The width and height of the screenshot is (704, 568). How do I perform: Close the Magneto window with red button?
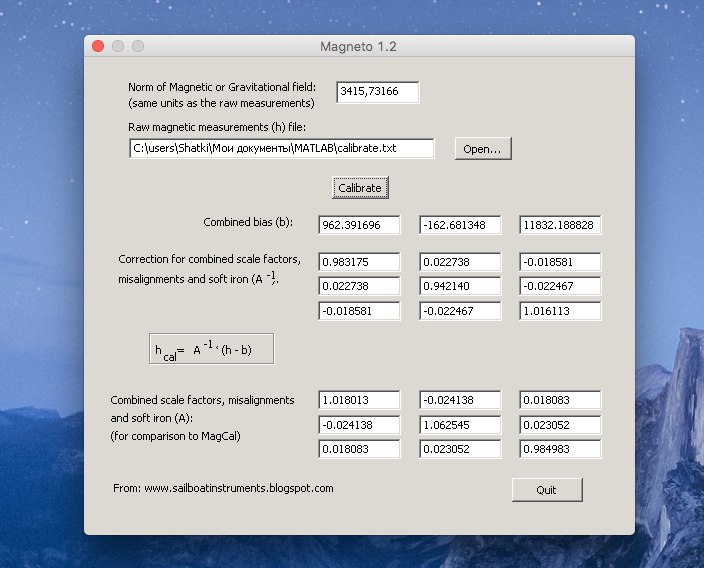click(98, 46)
